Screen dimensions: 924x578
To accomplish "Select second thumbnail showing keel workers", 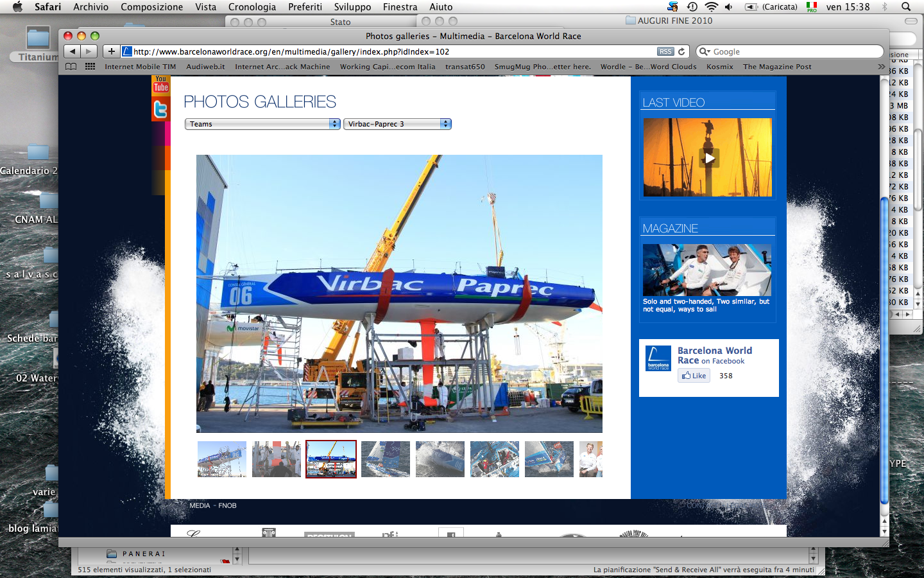I will point(277,459).
